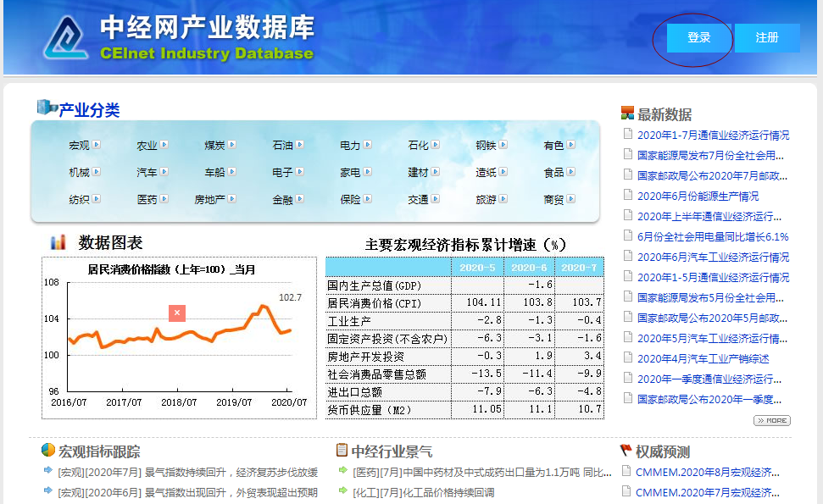Click the arrow icon next to 商贸
This screenshot has height=504, width=823.
[x=571, y=199]
